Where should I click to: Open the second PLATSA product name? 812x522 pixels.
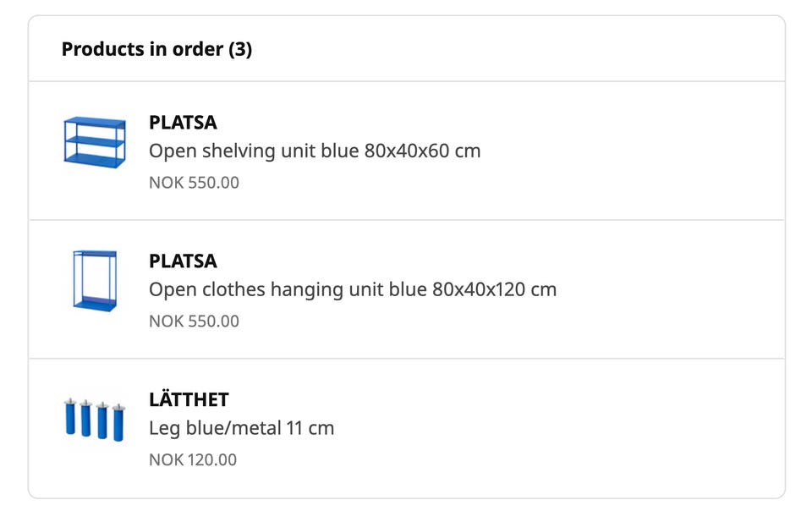183,261
